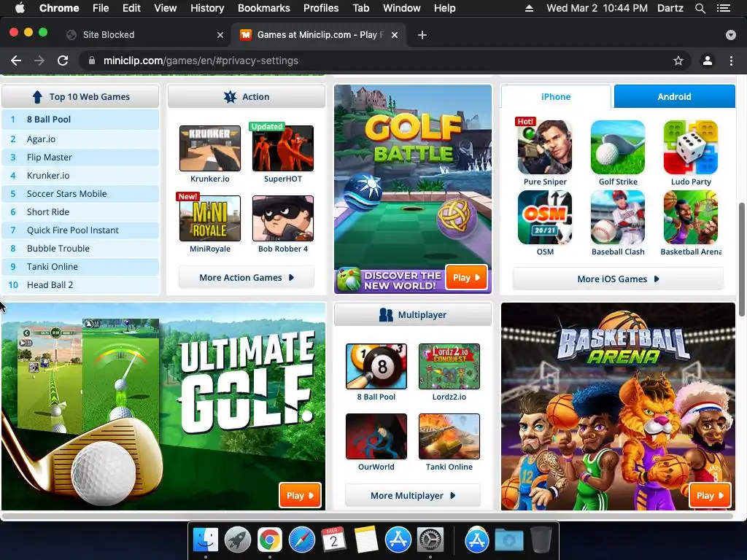Open More Action Games
This screenshot has width=747, height=560.
[247, 278]
